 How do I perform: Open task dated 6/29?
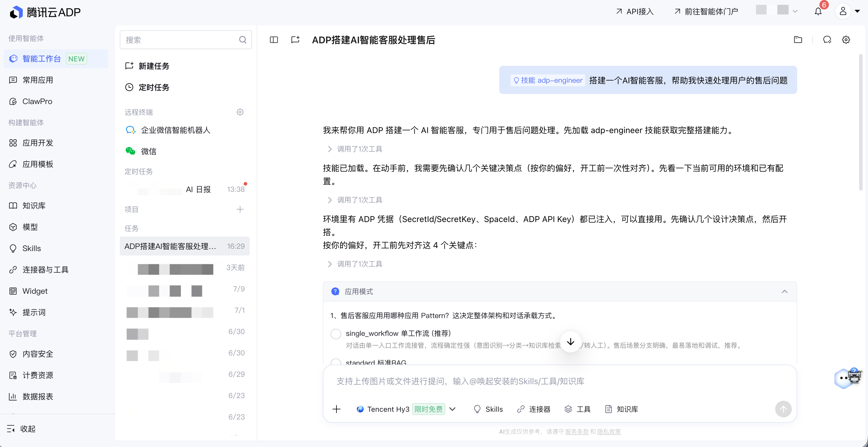[x=185, y=374]
